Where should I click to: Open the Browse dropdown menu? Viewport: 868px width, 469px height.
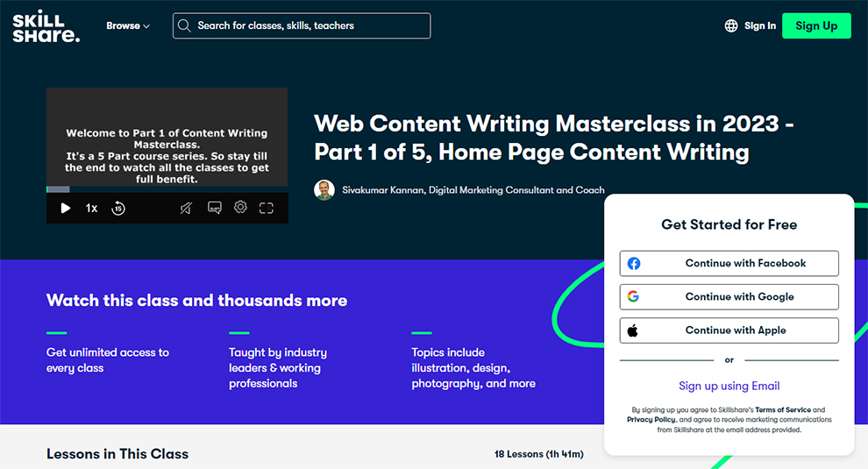(128, 26)
